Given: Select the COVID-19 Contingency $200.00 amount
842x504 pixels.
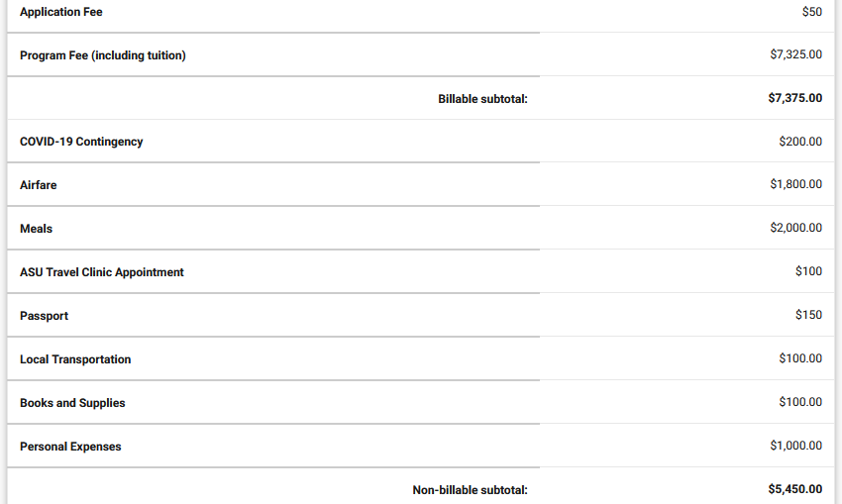Looking at the screenshot, I should 800,142.
